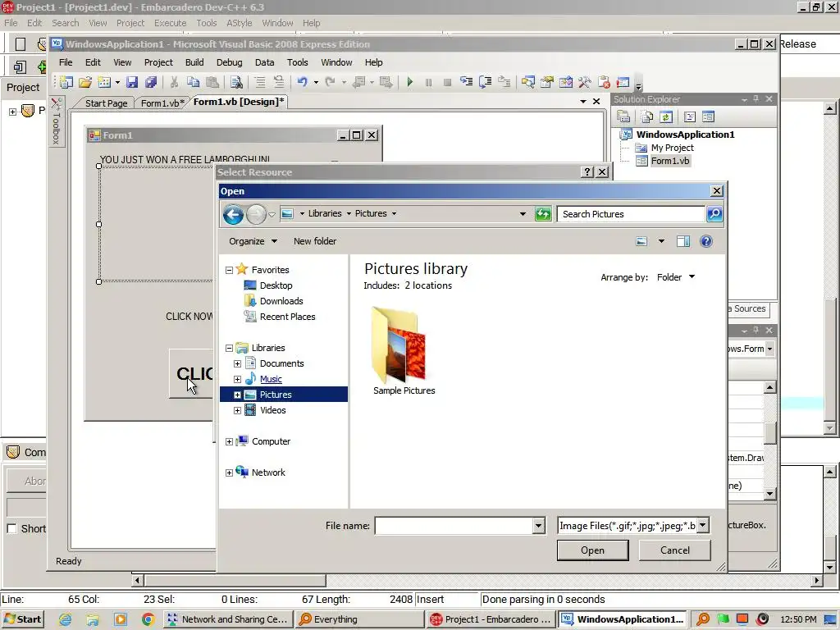Expand the Videos library node
840x630 pixels.
coord(237,410)
